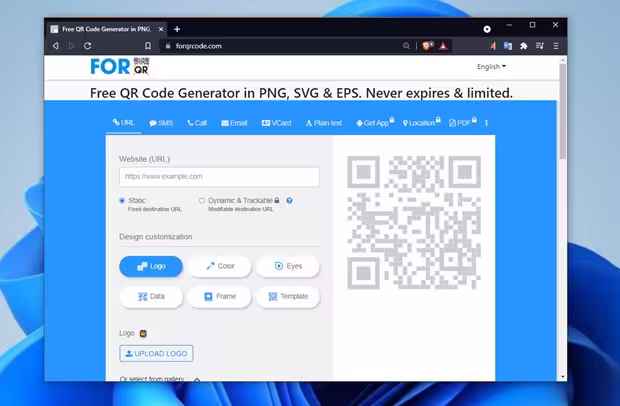Open the English language dropdown
Image resolution: width=620 pixels, height=406 pixels.
[491, 66]
